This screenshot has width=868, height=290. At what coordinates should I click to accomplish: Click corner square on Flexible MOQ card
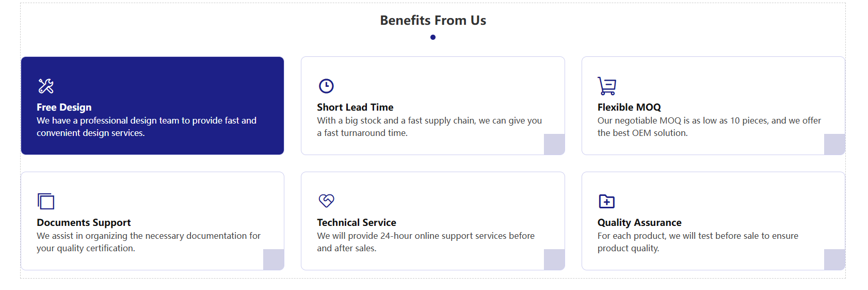pos(834,144)
